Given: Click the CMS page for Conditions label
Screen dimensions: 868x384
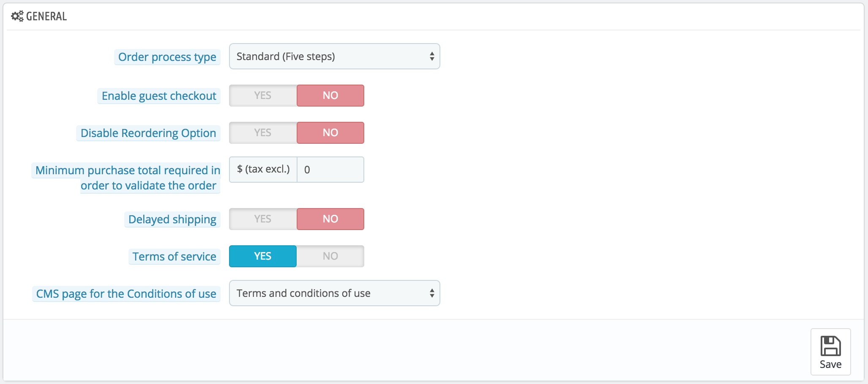Looking at the screenshot, I should 126,294.
